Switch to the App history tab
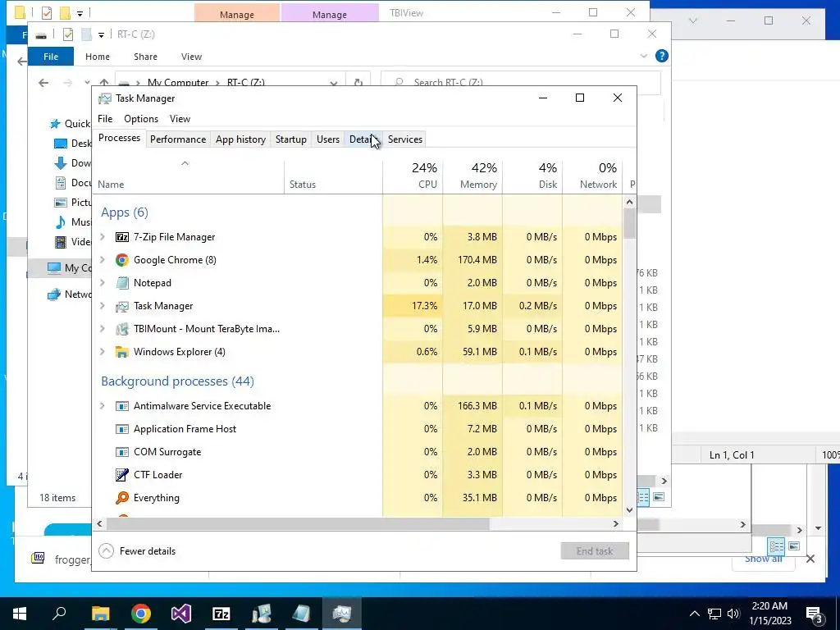Viewport: 840px width, 630px height. point(240,139)
